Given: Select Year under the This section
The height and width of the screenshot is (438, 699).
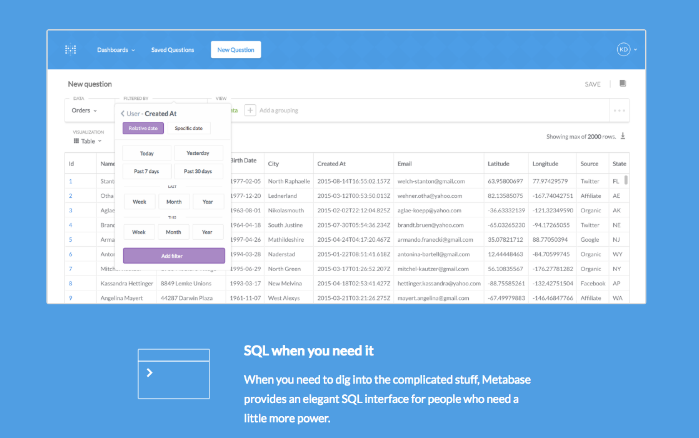Looking at the screenshot, I should pos(207,232).
